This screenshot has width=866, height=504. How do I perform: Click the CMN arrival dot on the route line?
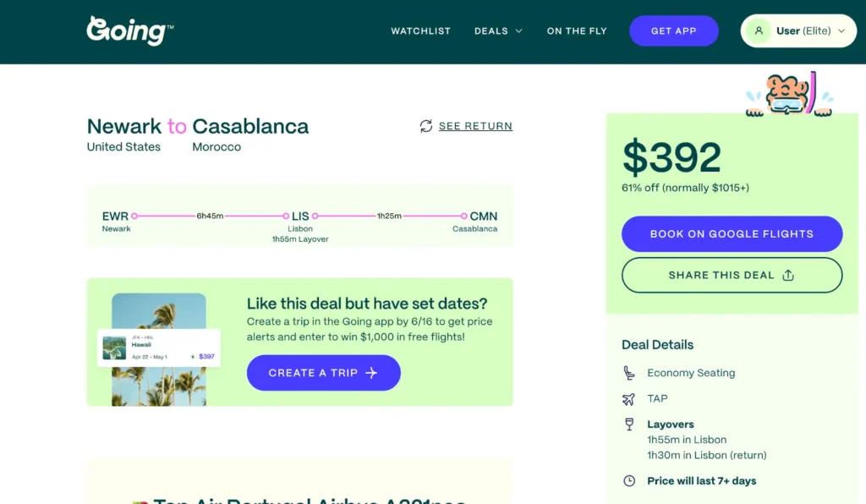[464, 216]
